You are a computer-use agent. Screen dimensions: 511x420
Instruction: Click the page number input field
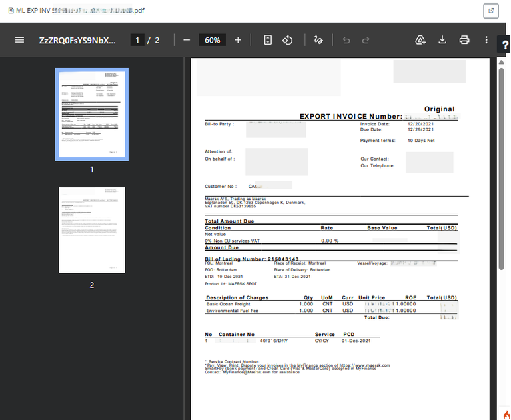(x=137, y=40)
